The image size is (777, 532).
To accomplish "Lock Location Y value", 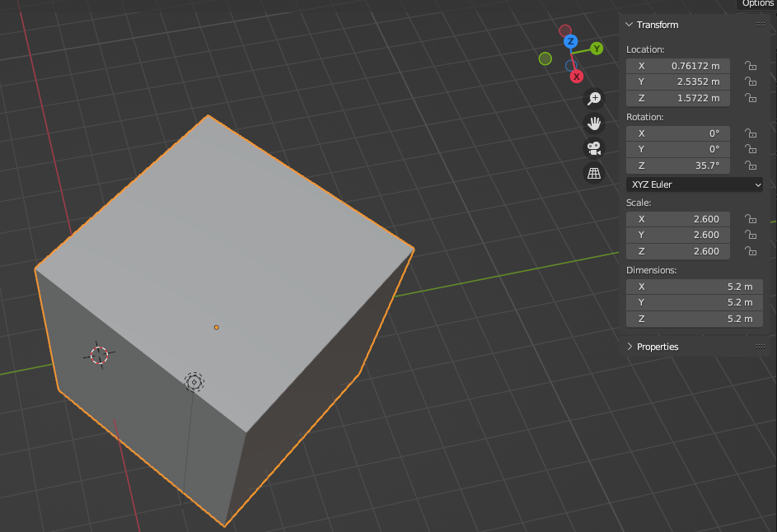I will point(751,82).
